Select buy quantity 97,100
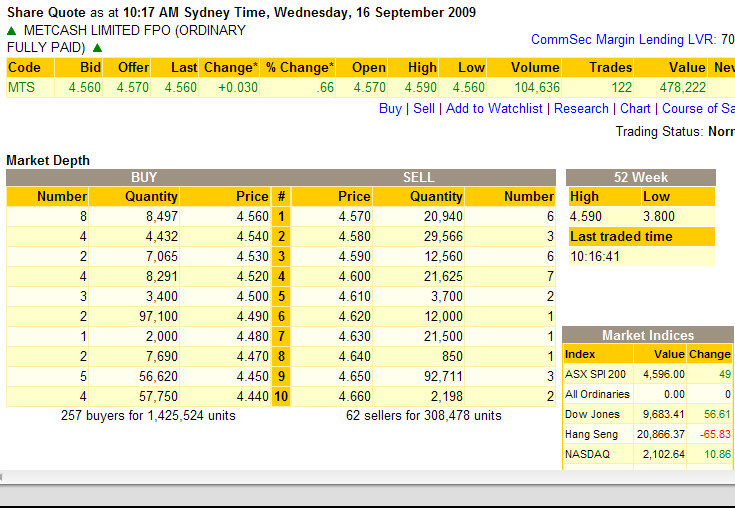This screenshot has width=735, height=508. coord(158,316)
